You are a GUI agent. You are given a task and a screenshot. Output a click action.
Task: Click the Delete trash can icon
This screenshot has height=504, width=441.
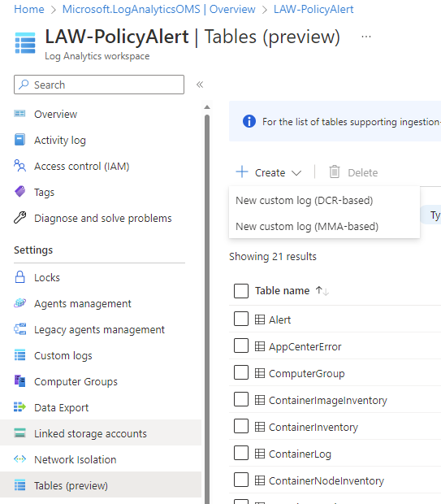coord(335,172)
